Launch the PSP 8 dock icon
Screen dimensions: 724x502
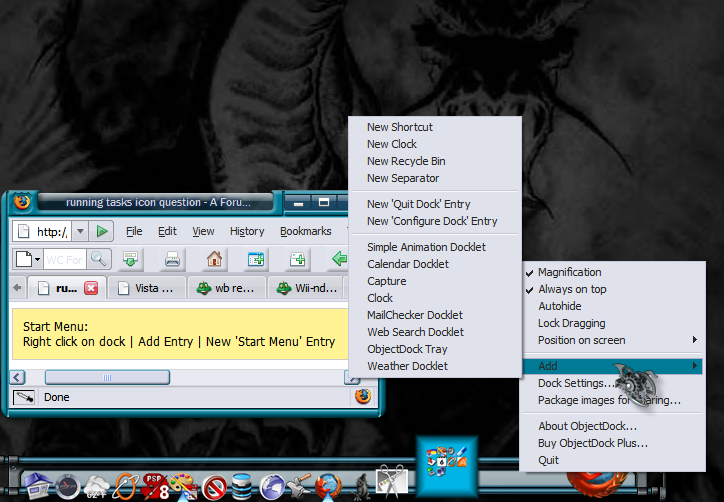156,487
